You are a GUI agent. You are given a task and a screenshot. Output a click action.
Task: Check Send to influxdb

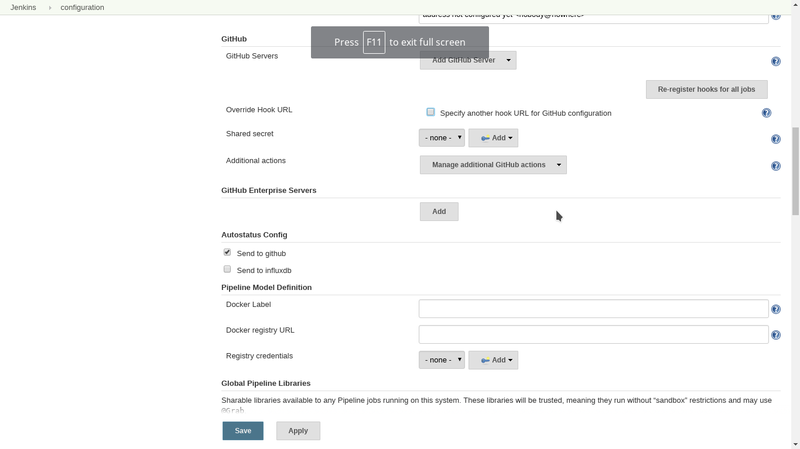click(x=227, y=269)
